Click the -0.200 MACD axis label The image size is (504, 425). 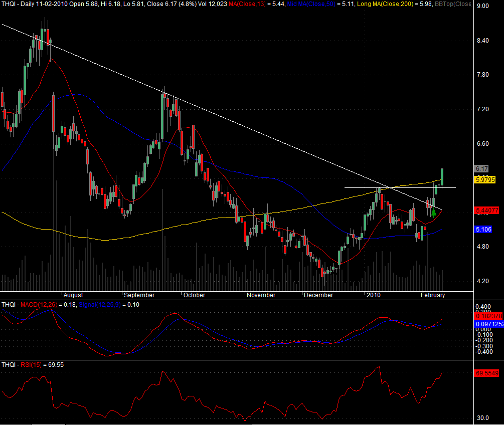pos(484,340)
